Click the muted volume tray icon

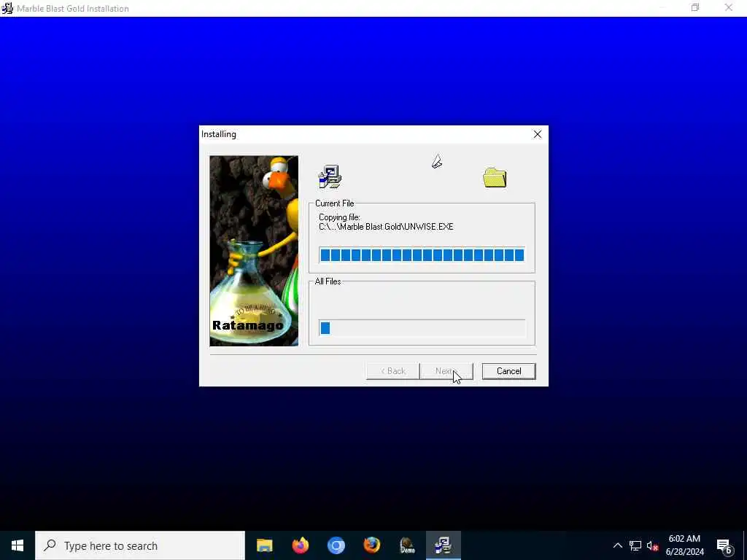pos(652,545)
